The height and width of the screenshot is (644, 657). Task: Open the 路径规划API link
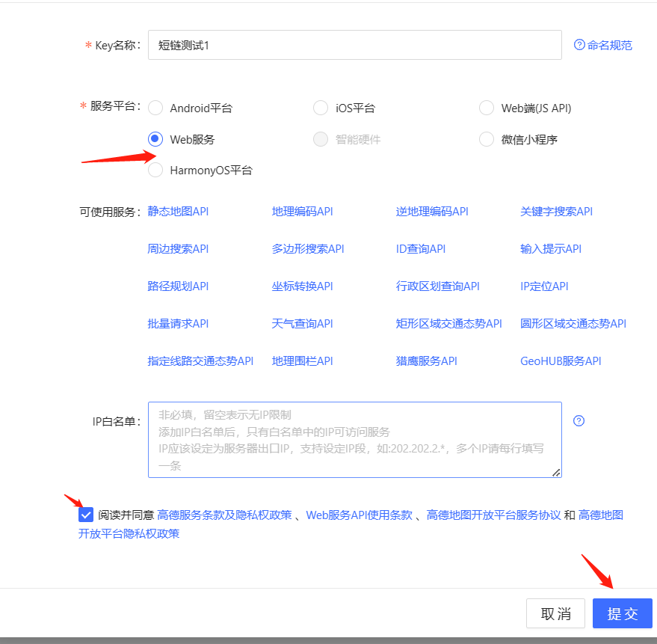point(179,286)
